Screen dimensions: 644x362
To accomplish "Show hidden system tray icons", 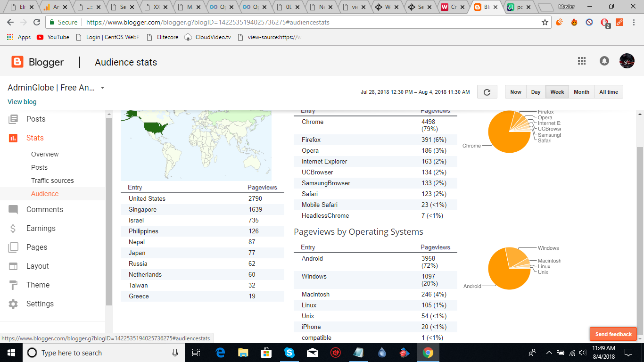I will coord(549,353).
